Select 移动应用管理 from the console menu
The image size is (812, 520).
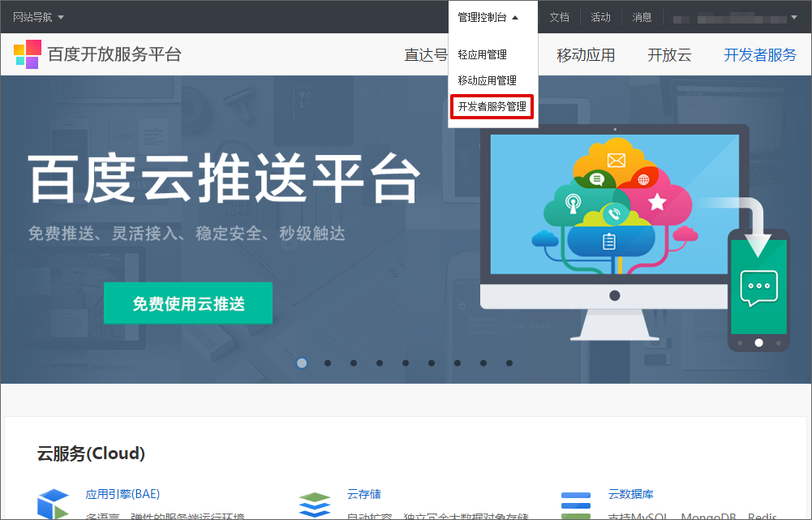coord(488,80)
